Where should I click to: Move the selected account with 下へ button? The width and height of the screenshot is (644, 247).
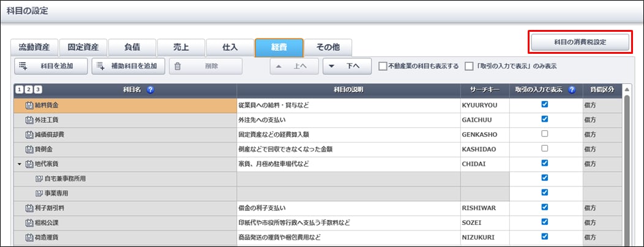click(347, 66)
